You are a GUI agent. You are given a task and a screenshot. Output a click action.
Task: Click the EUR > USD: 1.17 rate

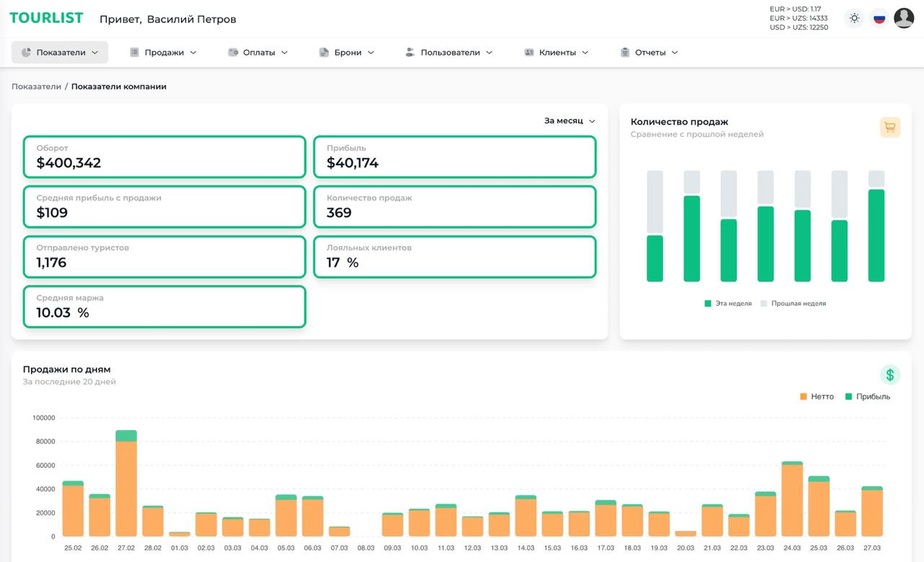[796, 9]
